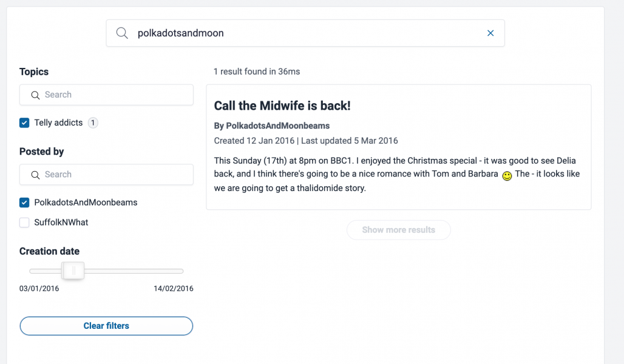Click the Show more results button
This screenshot has width=624, height=364.
click(x=398, y=230)
